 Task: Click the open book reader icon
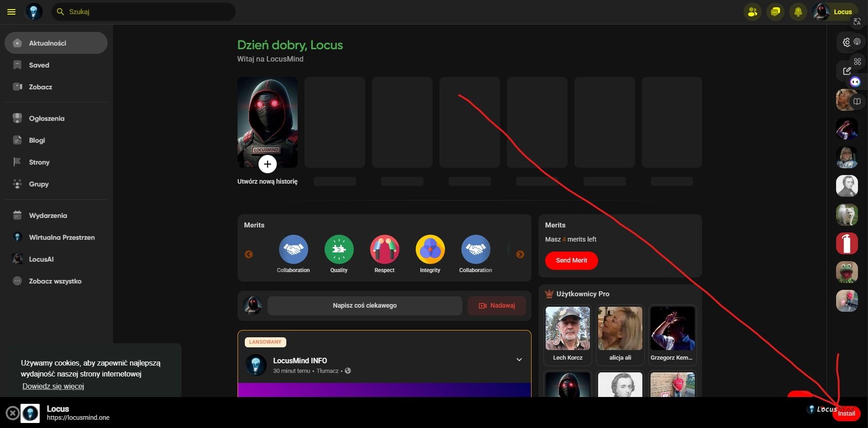pyautogui.click(x=857, y=101)
